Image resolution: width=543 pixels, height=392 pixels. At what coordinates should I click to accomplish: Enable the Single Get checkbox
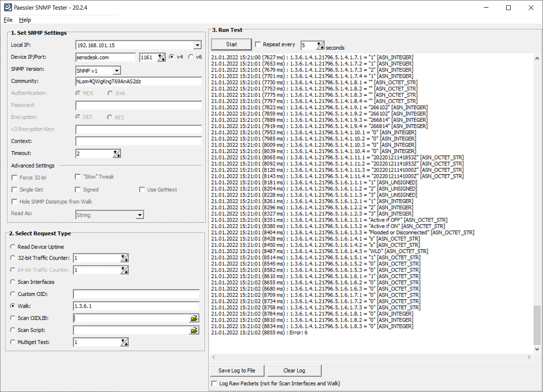14,190
